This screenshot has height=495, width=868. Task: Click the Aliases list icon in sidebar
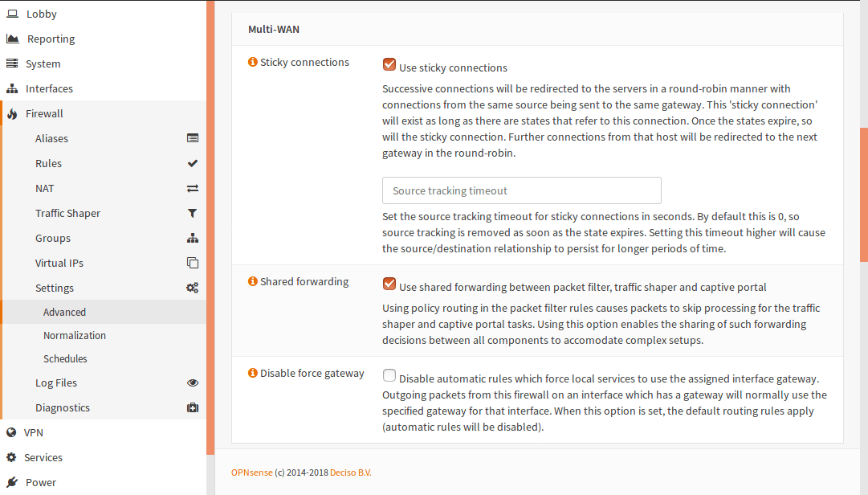pos(193,138)
